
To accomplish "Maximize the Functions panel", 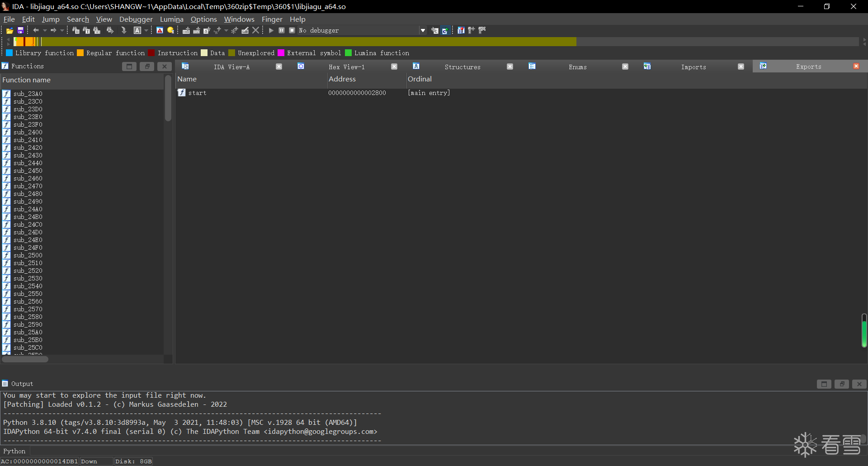I will coord(129,67).
